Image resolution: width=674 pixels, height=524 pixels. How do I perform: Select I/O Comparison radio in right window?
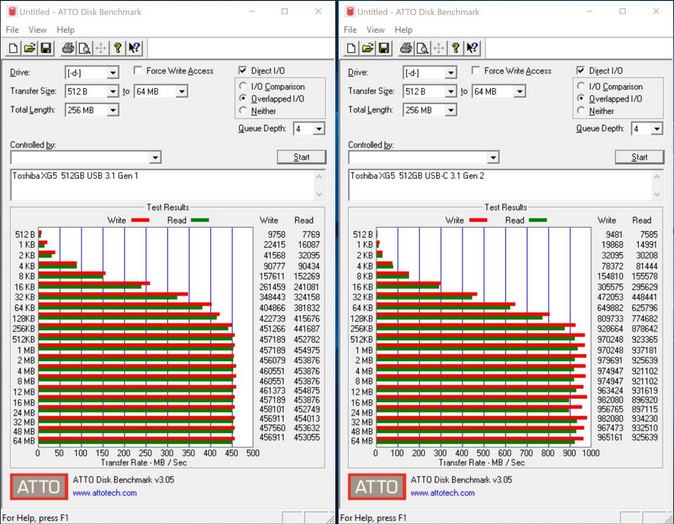pos(581,86)
